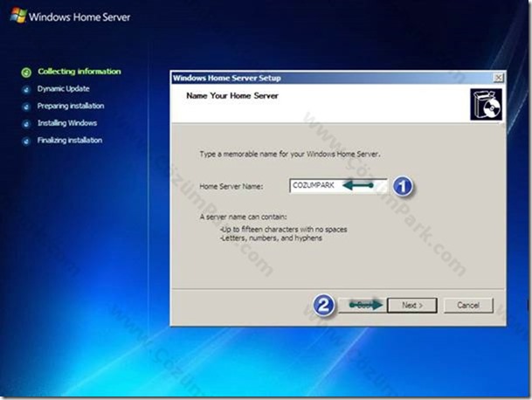Click the Installing Windows step bullet icon

click(26, 124)
